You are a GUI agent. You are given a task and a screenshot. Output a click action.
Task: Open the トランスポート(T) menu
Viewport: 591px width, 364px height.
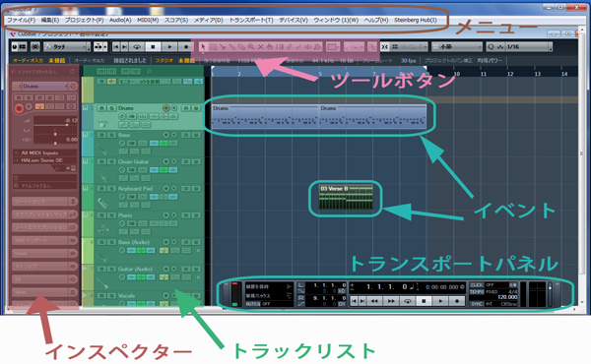click(251, 20)
